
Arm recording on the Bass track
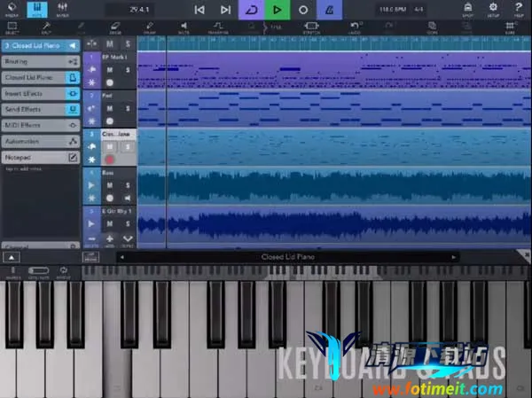(x=110, y=198)
